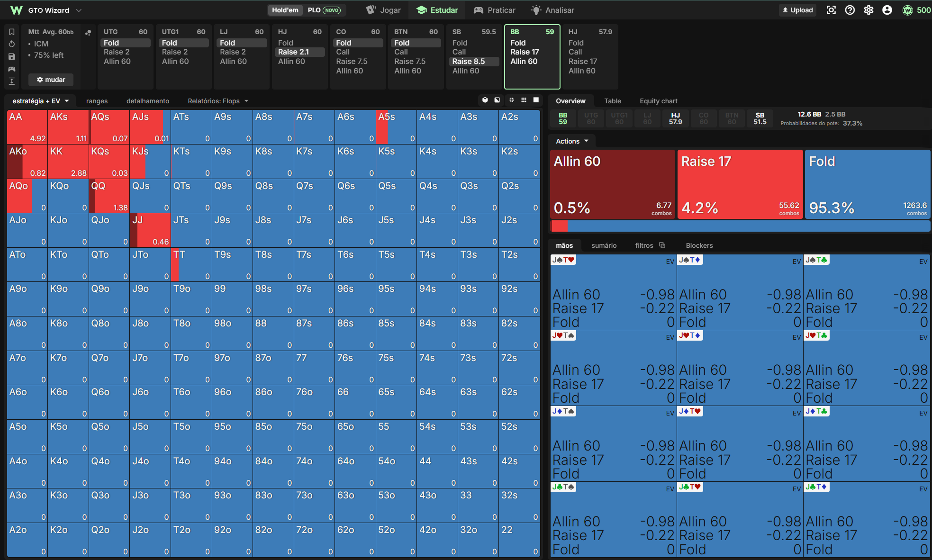Click the diagonal split square icon
The width and height of the screenshot is (932, 560).
pyautogui.click(x=497, y=100)
